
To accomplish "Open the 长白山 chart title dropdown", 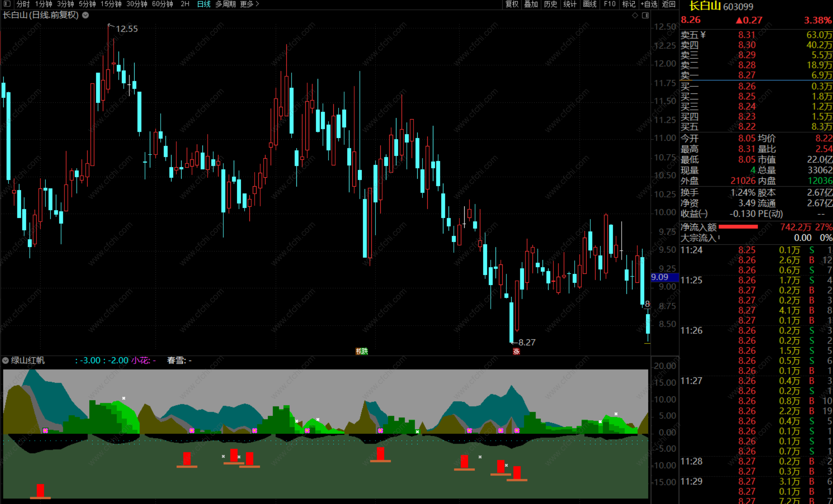I will click(x=85, y=15).
